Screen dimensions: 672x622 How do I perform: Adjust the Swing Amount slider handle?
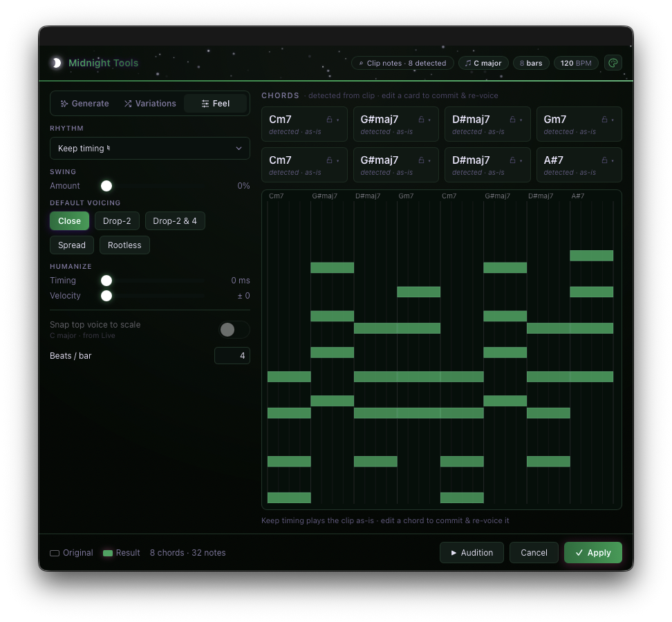click(106, 186)
